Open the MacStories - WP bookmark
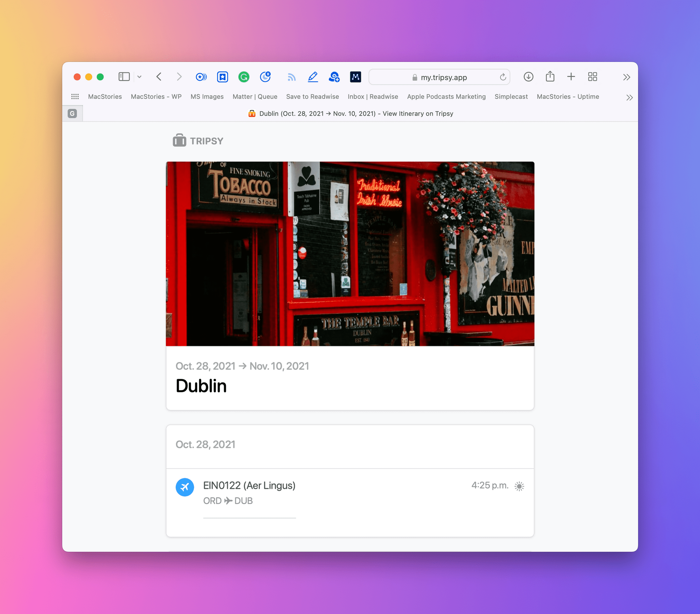 pos(157,96)
